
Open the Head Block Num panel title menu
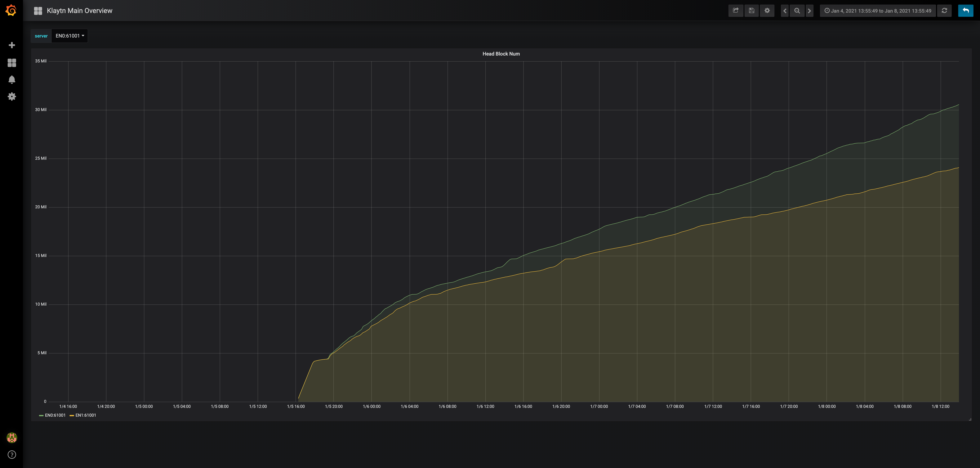[x=501, y=54]
